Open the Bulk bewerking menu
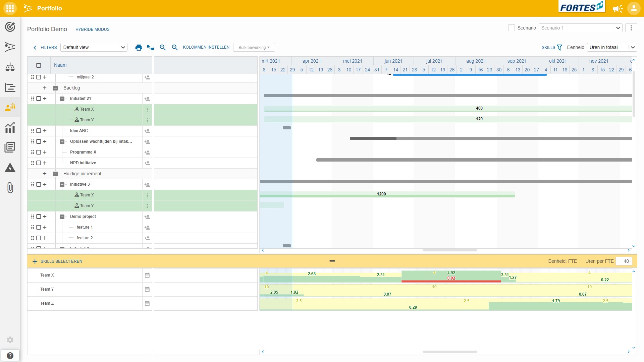Screen dimensions: 644x362 pos(254,47)
